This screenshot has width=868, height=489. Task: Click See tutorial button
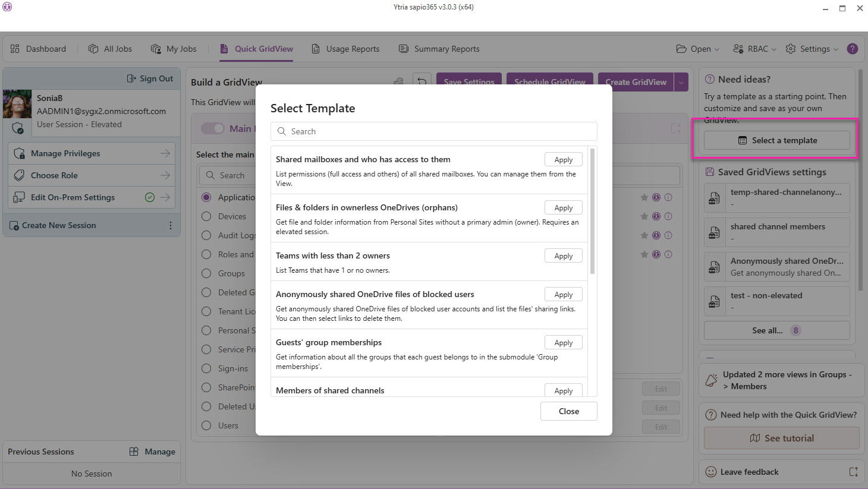[x=782, y=438]
